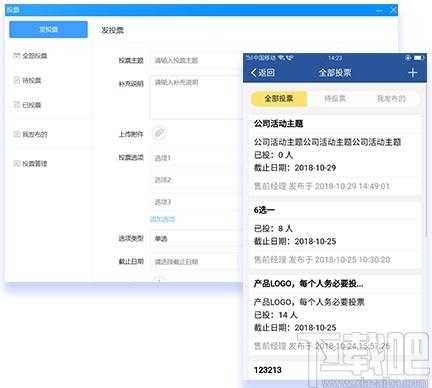Click the 待投票 sidebar icon
This screenshot has width=432, height=388.
click(x=16, y=80)
